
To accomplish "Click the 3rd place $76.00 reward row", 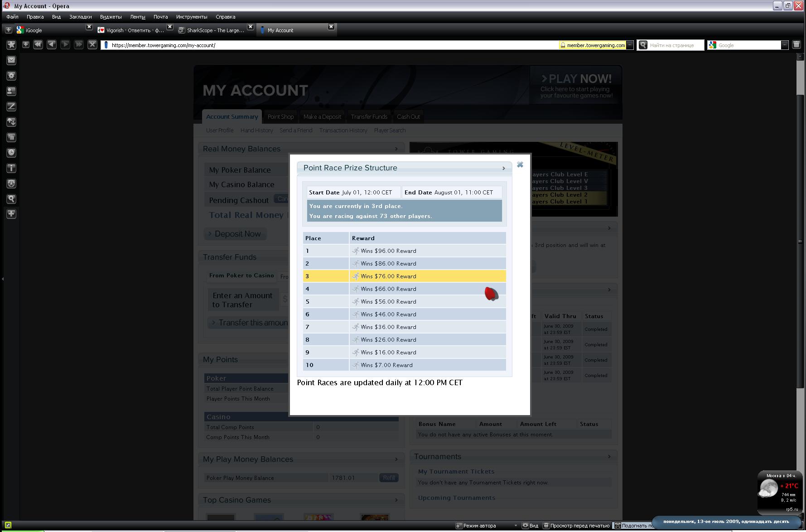I will click(404, 276).
